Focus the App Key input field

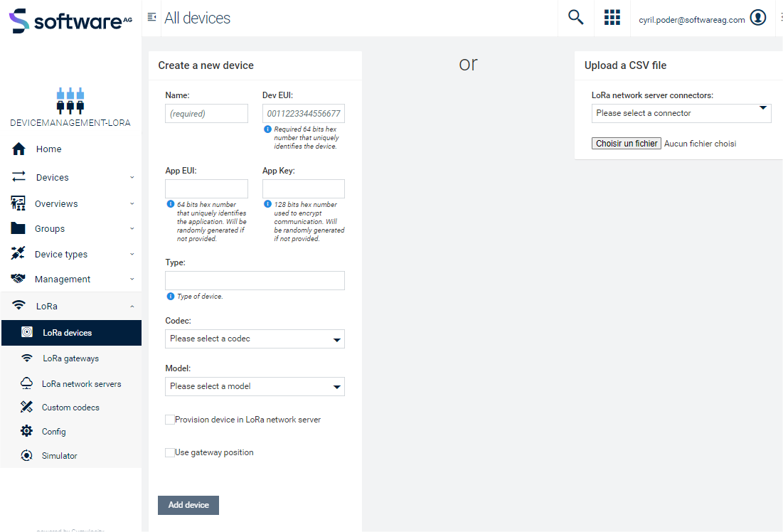point(304,188)
